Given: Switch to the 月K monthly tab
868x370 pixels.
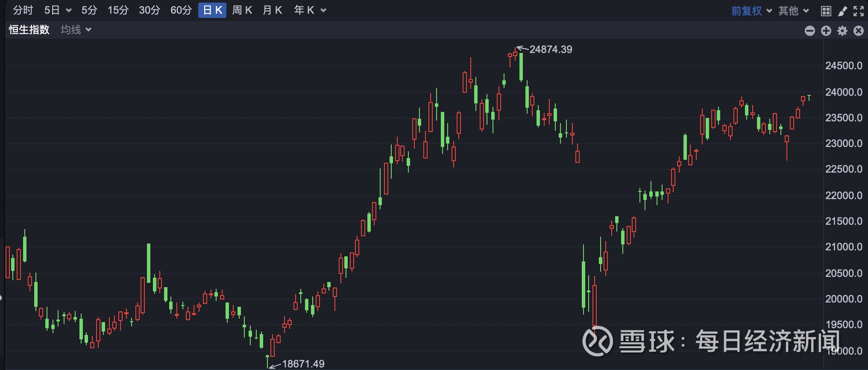Looking at the screenshot, I should (273, 10).
